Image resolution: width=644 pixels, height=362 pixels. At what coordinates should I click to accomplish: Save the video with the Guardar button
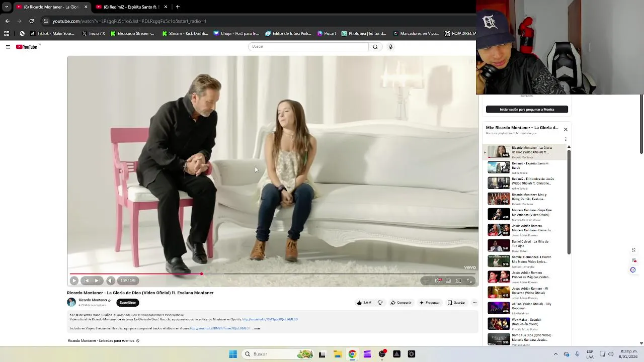pos(456,303)
